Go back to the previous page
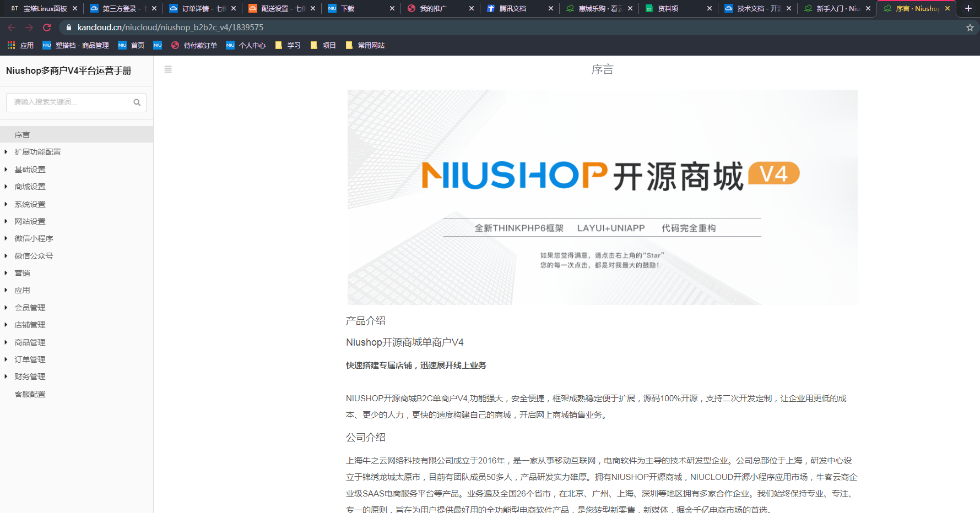The height and width of the screenshot is (513, 980). (12, 28)
